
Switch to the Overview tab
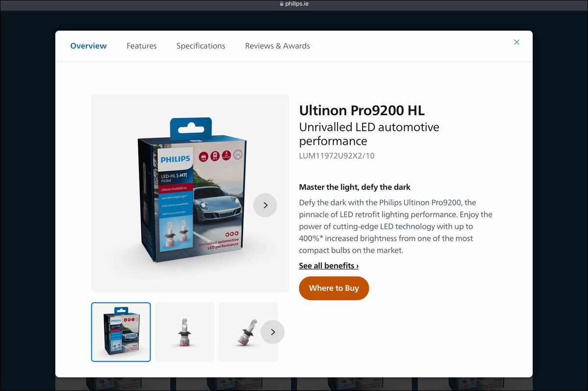89,46
